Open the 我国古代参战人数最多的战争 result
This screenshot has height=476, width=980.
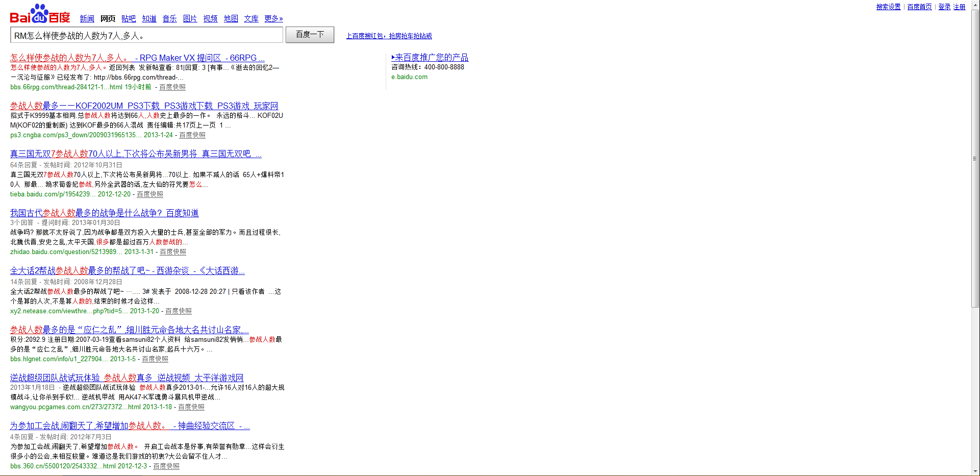(x=104, y=213)
